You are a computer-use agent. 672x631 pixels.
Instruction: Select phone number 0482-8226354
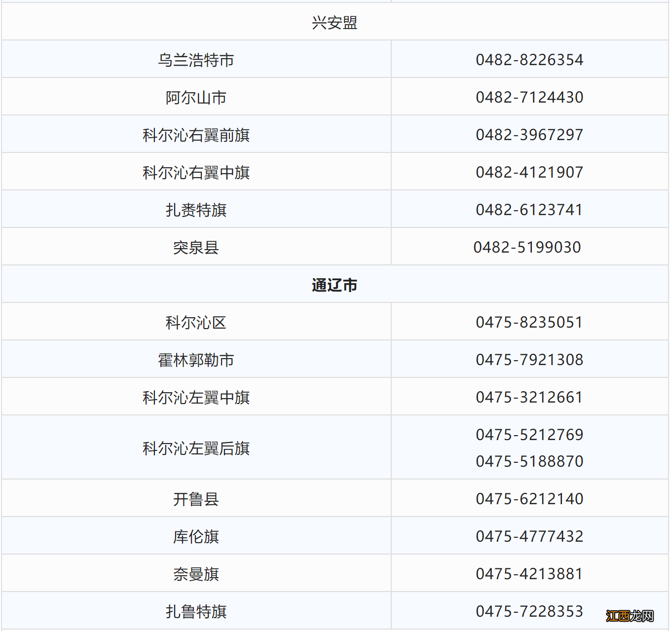[x=529, y=60]
